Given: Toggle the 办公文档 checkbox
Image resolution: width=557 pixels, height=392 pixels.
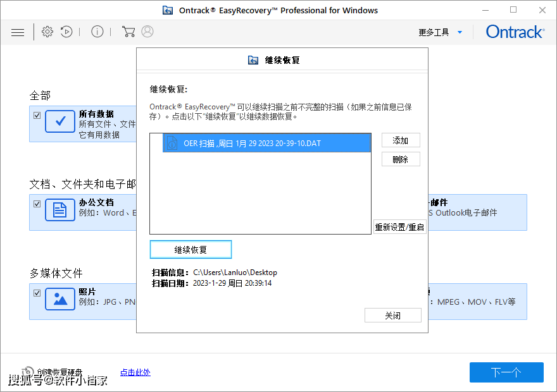Looking at the screenshot, I should click(37, 204).
